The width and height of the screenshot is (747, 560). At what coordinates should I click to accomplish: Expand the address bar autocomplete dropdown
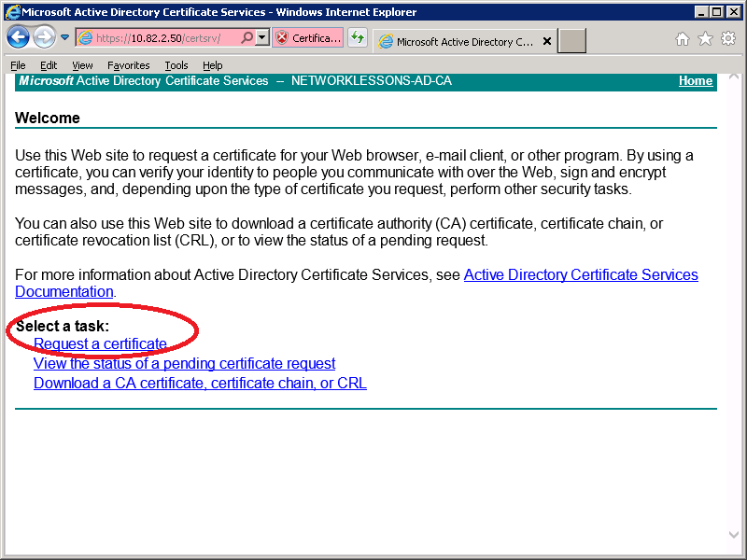[x=262, y=37]
